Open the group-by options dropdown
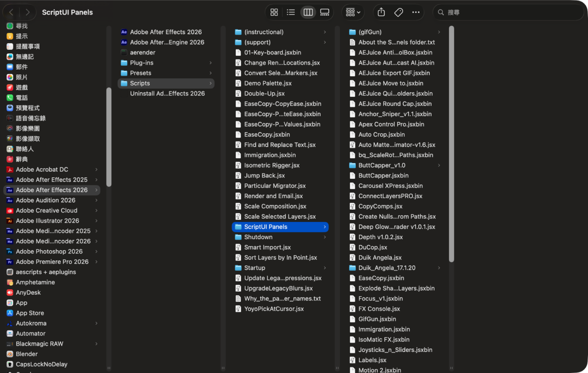 tap(353, 12)
